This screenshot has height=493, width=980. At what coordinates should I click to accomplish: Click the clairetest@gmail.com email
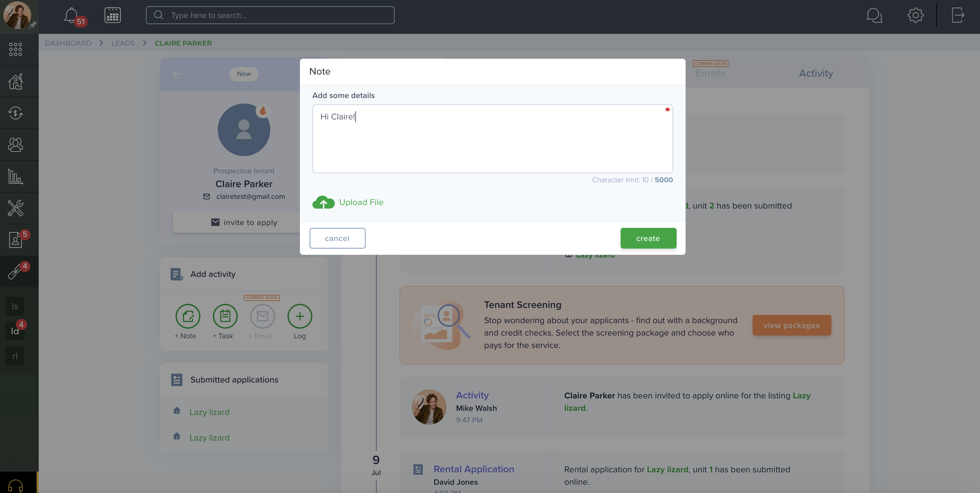pos(250,196)
